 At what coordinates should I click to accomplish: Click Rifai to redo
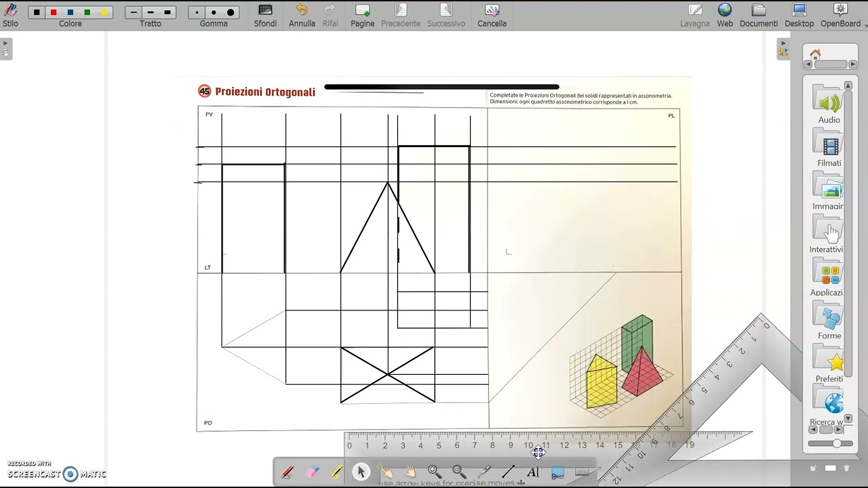(x=330, y=15)
